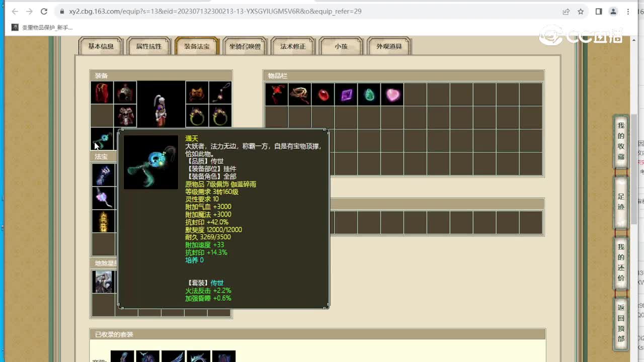The image size is (644, 362).
Task: Select the coiled rope inventory item
Action: (x=300, y=95)
